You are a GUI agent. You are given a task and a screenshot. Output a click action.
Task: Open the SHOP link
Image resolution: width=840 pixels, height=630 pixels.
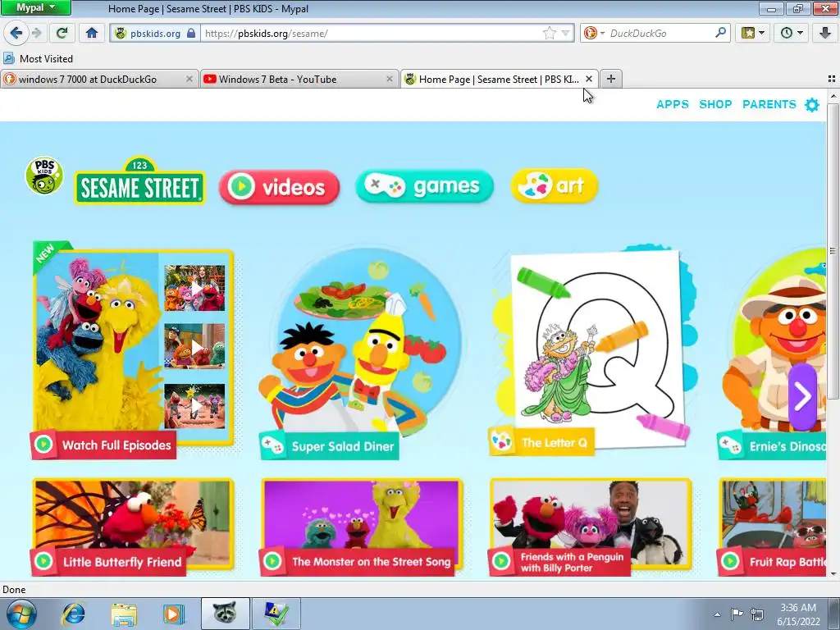coord(715,104)
